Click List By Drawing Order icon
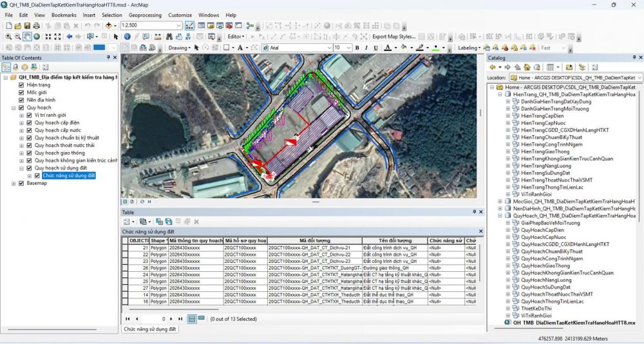 6,67
